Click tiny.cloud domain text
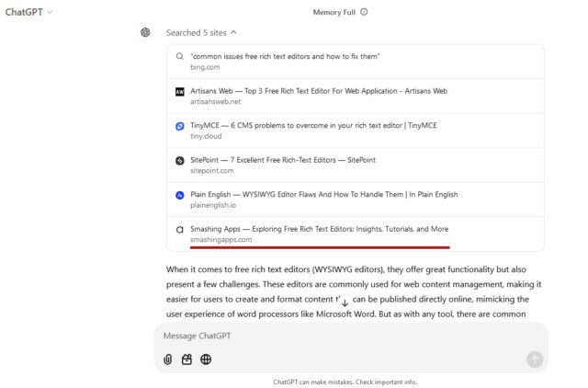Viewport: 588px width, 388px height. (x=206, y=136)
